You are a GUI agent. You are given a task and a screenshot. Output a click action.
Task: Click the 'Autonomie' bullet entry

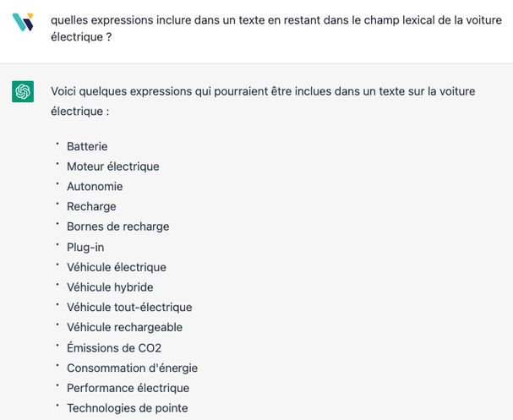tap(95, 187)
